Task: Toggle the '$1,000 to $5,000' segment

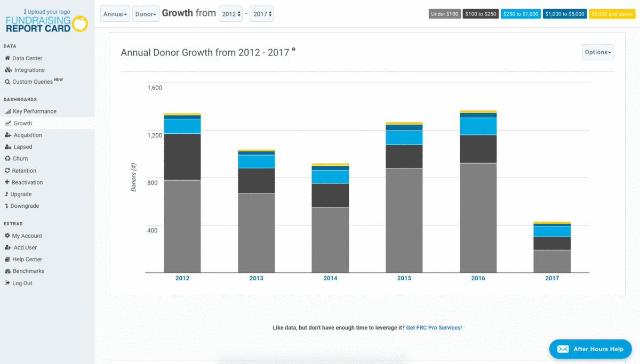Action: (x=564, y=14)
